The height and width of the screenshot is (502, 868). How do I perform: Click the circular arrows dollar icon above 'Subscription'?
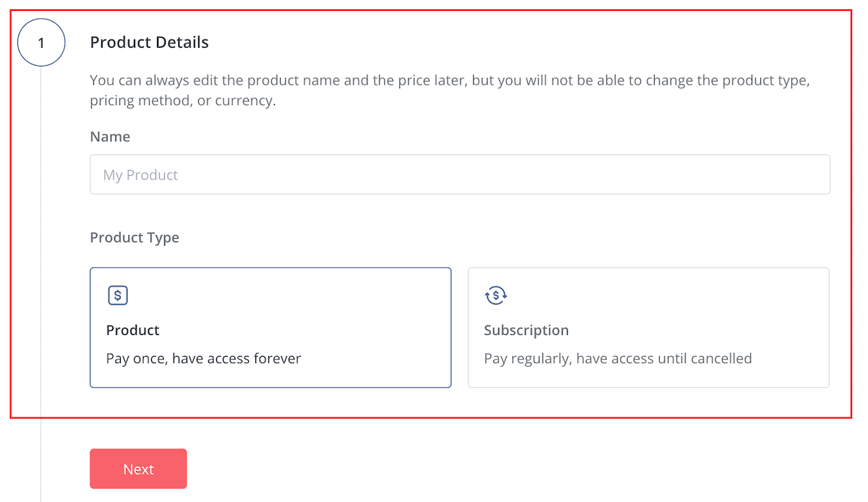pyautogui.click(x=495, y=295)
